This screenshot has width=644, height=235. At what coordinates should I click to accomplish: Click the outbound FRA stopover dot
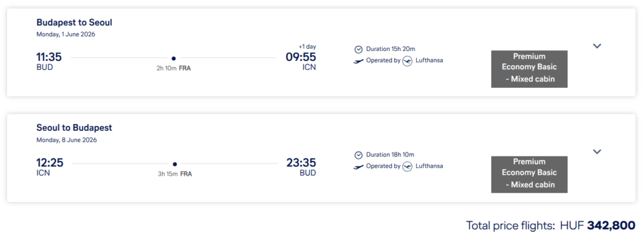[174, 58]
